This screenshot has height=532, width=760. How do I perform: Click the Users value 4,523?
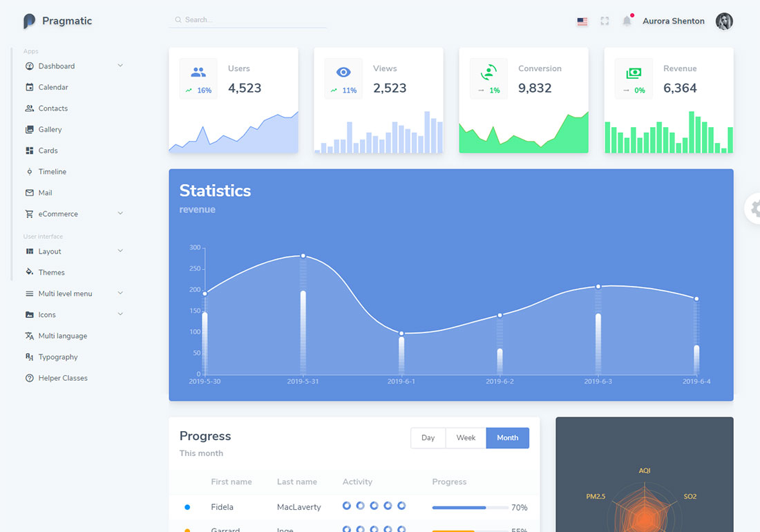245,88
